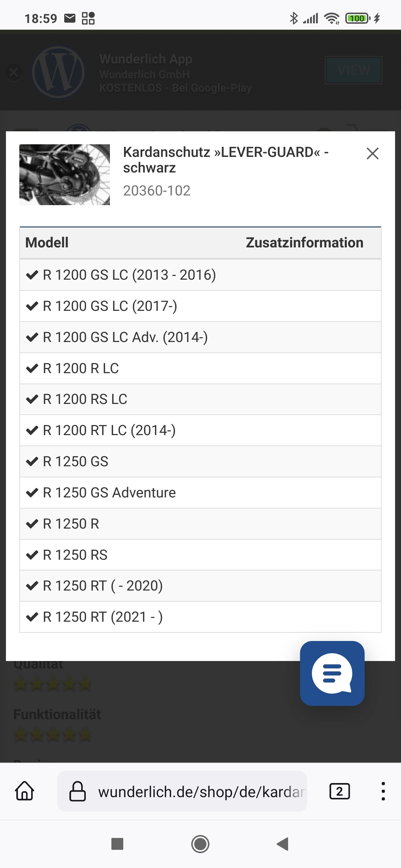Dismiss the Wunderlich App banner
Image resolution: width=401 pixels, height=868 pixels.
[x=14, y=72]
